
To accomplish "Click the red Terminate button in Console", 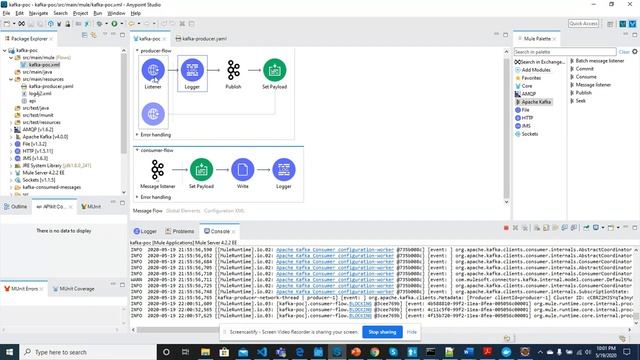I will click(x=506, y=228).
